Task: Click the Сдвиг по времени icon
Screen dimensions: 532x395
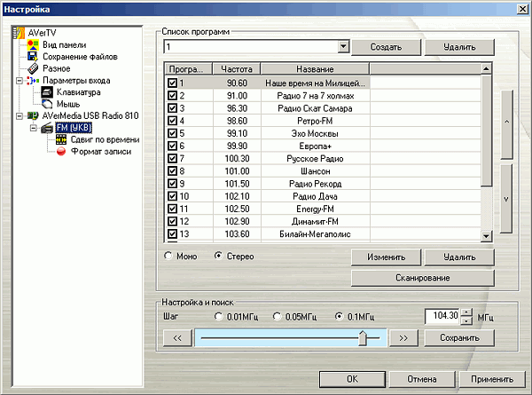Action: point(61,139)
